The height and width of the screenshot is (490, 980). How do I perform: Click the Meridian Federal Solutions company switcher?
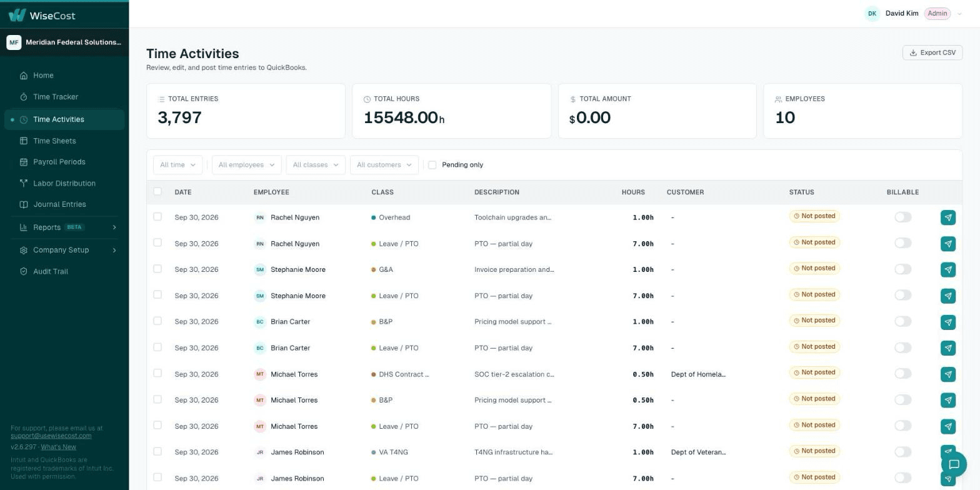pyautogui.click(x=64, y=42)
